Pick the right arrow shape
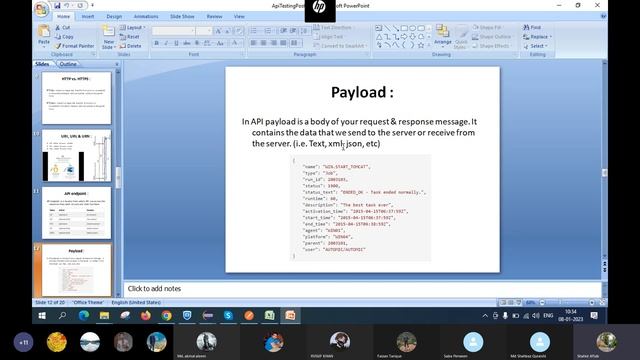 tap(404, 37)
